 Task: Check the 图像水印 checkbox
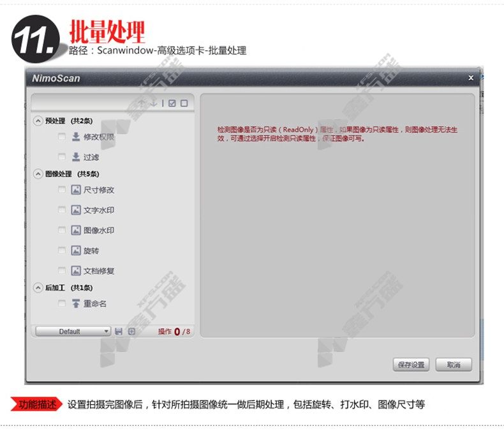tap(62, 231)
